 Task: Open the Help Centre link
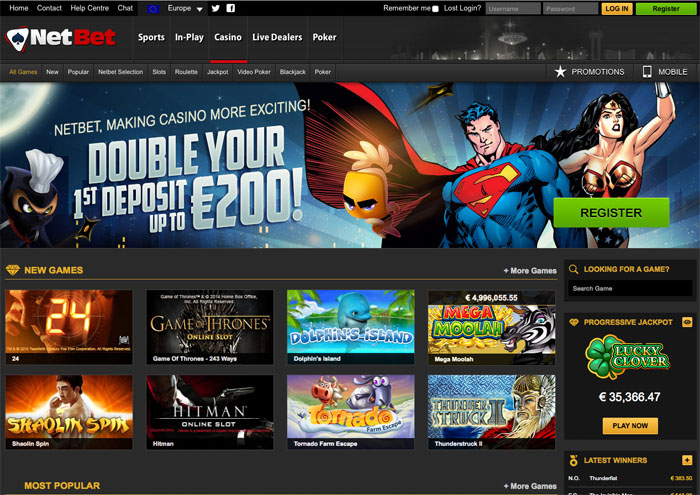89,8
